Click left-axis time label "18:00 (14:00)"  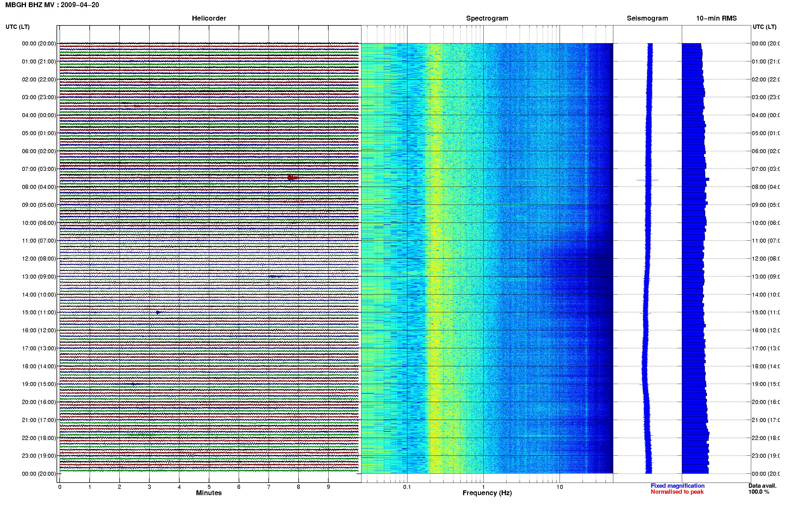click(39, 366)
